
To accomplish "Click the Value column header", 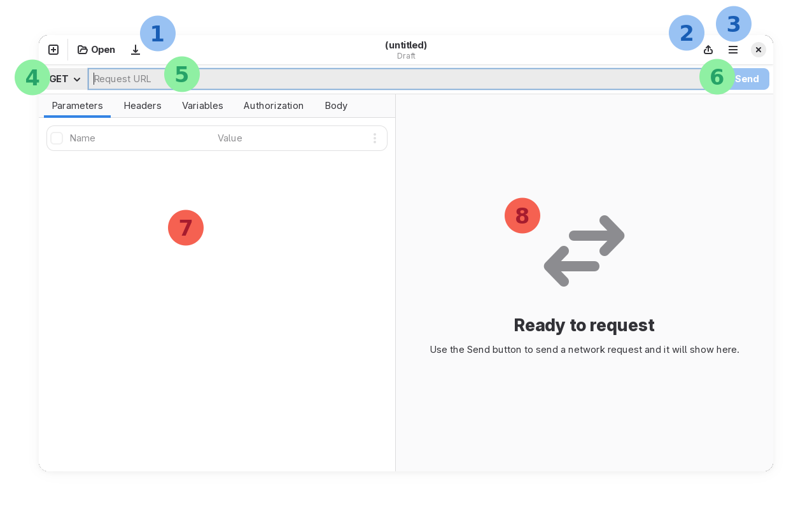I will (x=230, y=138).
